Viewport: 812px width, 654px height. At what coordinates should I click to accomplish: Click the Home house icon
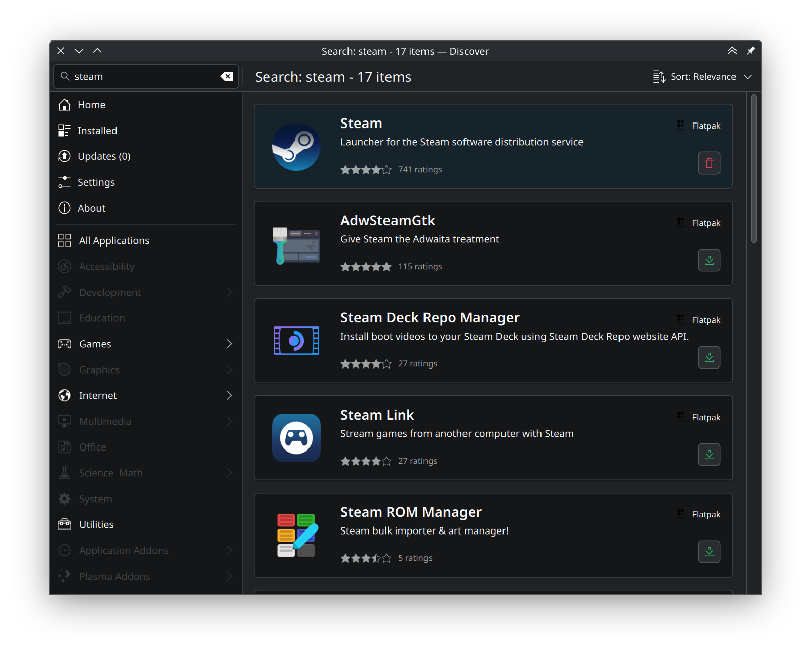[64, 105]
